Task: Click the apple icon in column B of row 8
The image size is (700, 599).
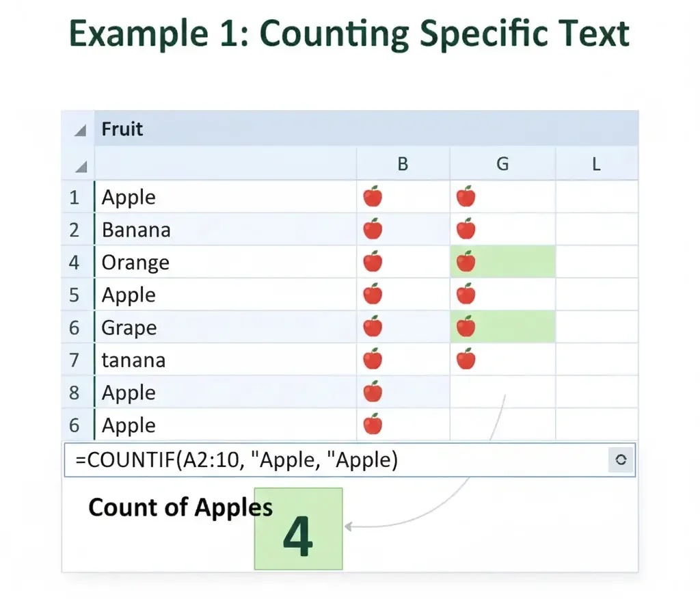Action: [x=373, y=392]
